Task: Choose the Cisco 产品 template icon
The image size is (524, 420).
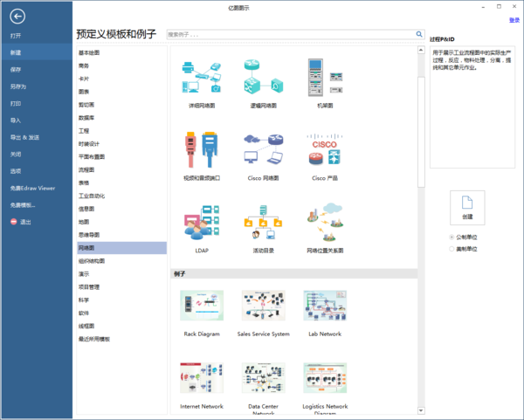Action: coord(325,149)
